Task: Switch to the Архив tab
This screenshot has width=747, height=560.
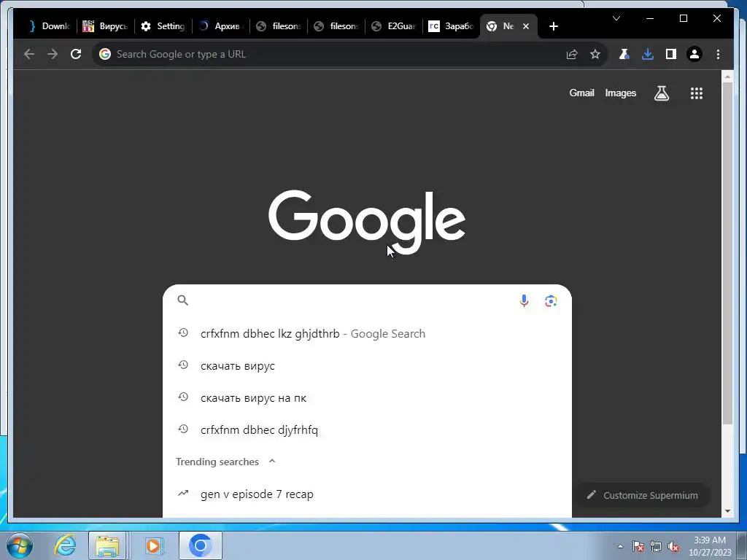Action: [220, 26]
